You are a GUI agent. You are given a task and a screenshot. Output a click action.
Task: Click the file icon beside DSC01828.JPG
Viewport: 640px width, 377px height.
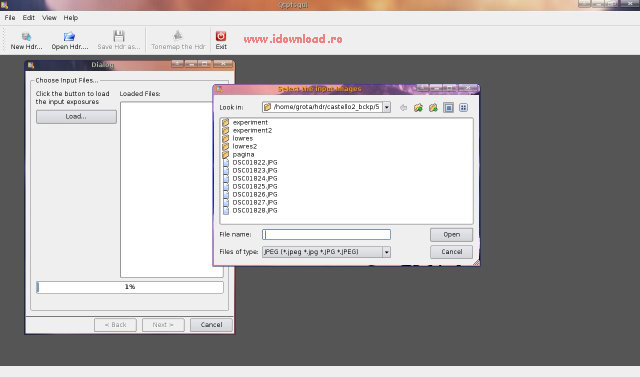click(x=226, y=211)
